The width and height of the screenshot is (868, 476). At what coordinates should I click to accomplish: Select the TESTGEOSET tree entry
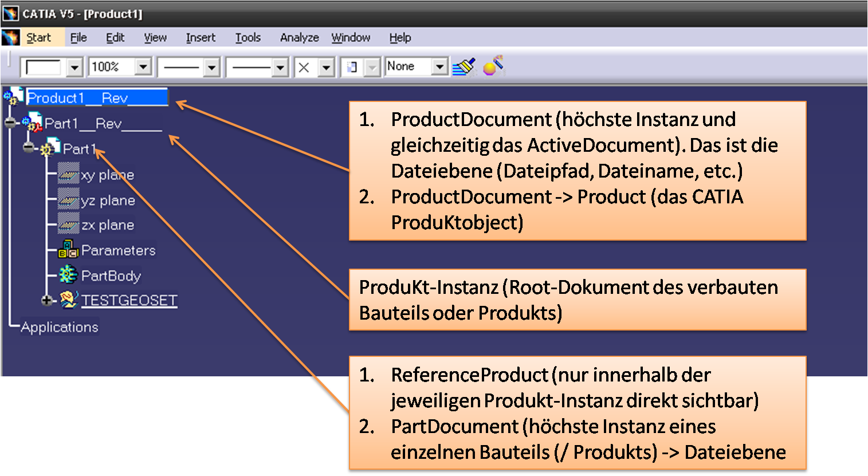point(129,301)
